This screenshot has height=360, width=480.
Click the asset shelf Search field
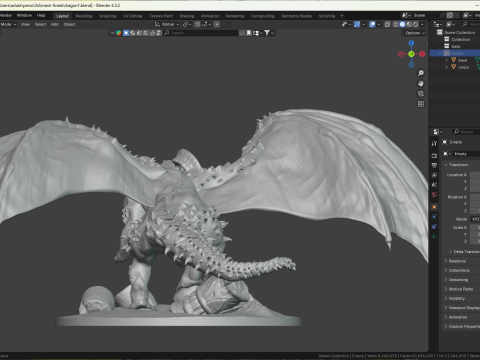click(200, 33)
